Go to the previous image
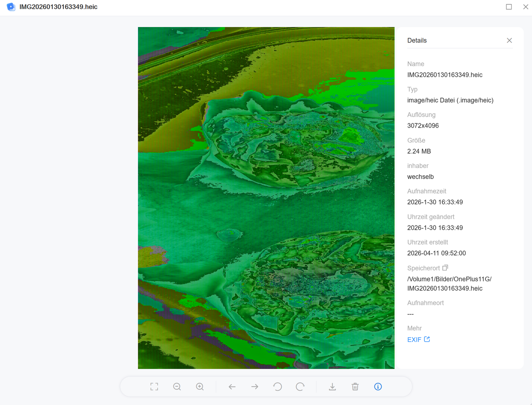532x405 pixels. pyautogui.click(x=232, y=387)
